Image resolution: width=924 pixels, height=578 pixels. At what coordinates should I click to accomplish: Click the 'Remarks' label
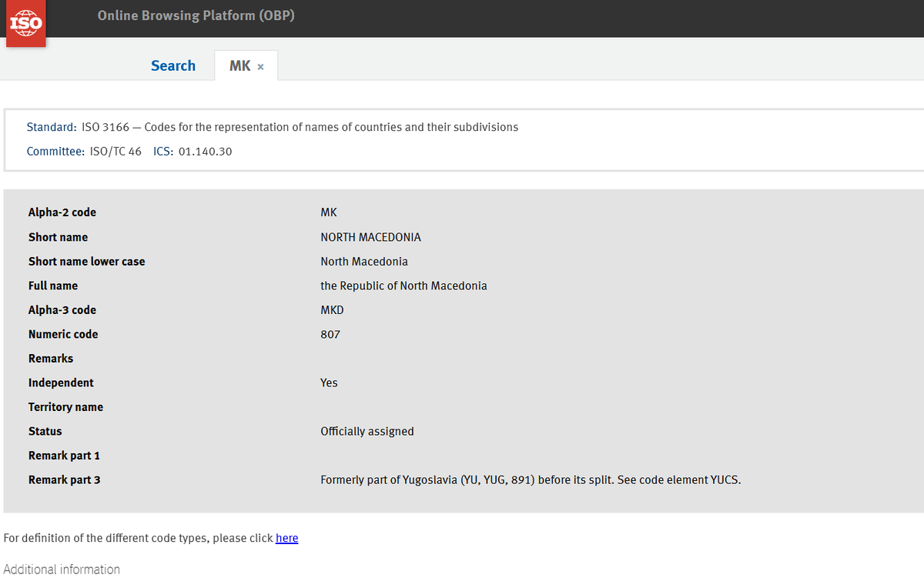coord(51,359)
